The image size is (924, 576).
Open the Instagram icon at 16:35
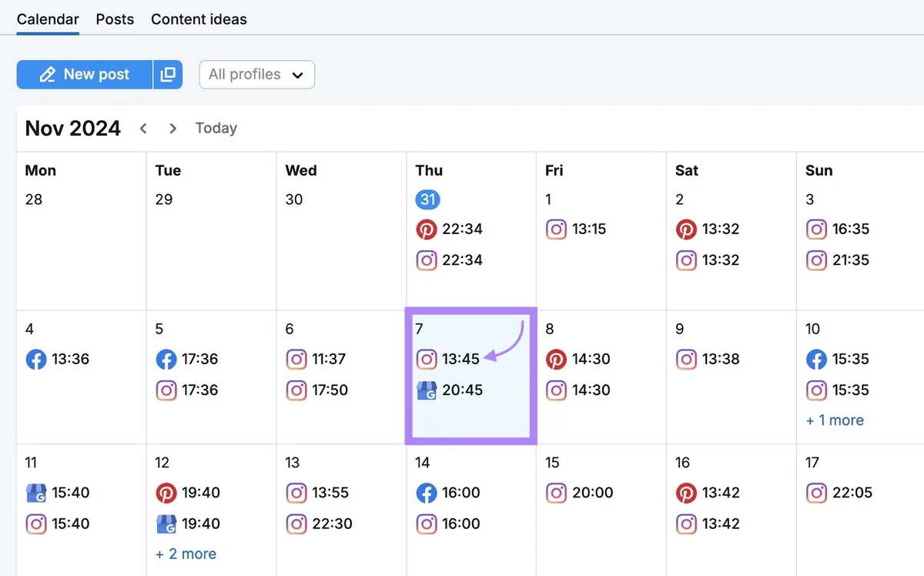point(816,229)
